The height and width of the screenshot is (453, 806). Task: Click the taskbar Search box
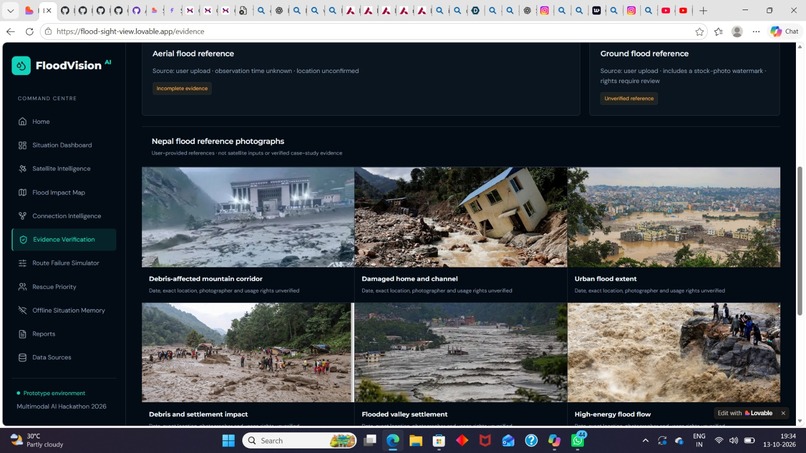coord(299,441)
